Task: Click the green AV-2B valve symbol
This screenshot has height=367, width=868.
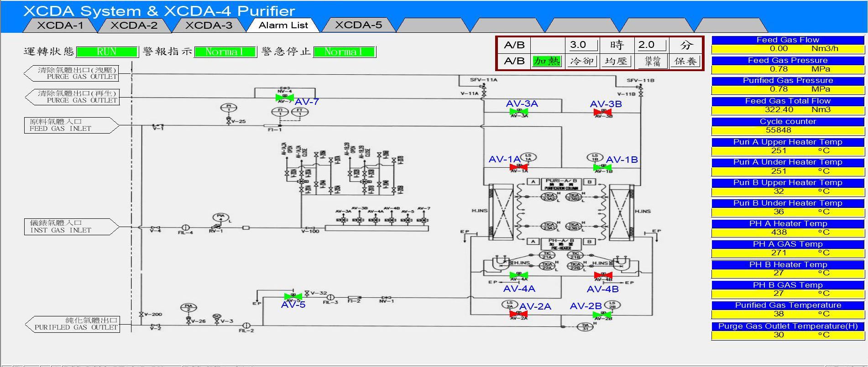Action: (x=603, y=315)
